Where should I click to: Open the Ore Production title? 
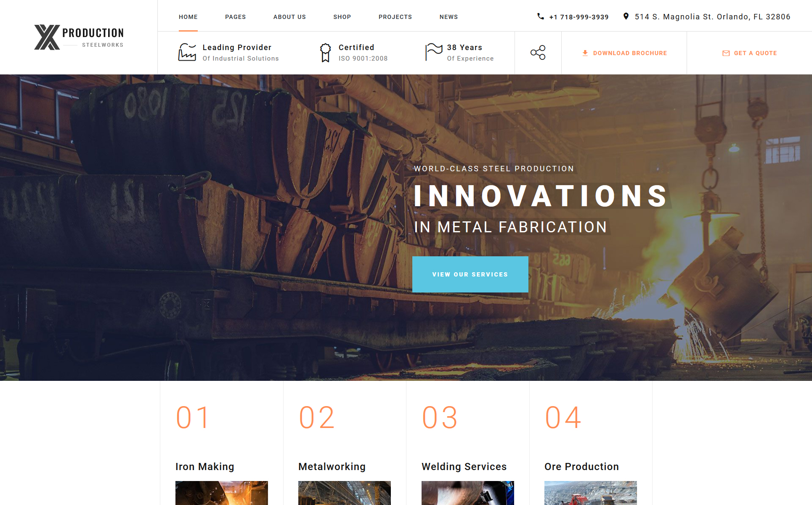point(581,467)
